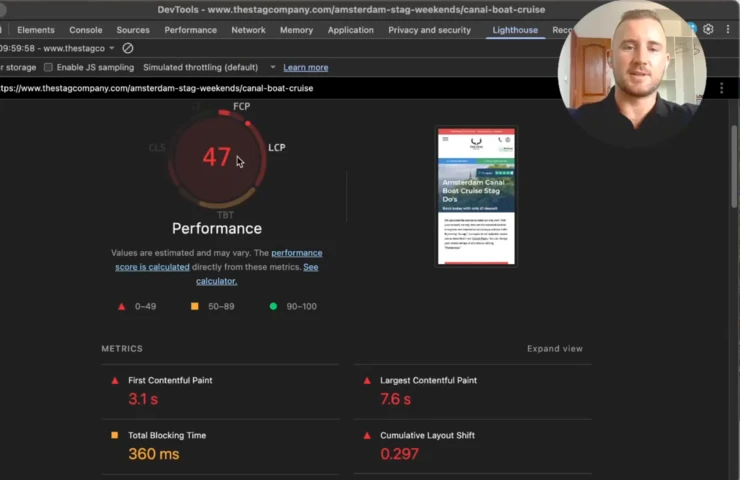This screenshot has width=740, height=480.
Task: Open the DevTools three-dot customize menu
Action: tap(727, 30)
